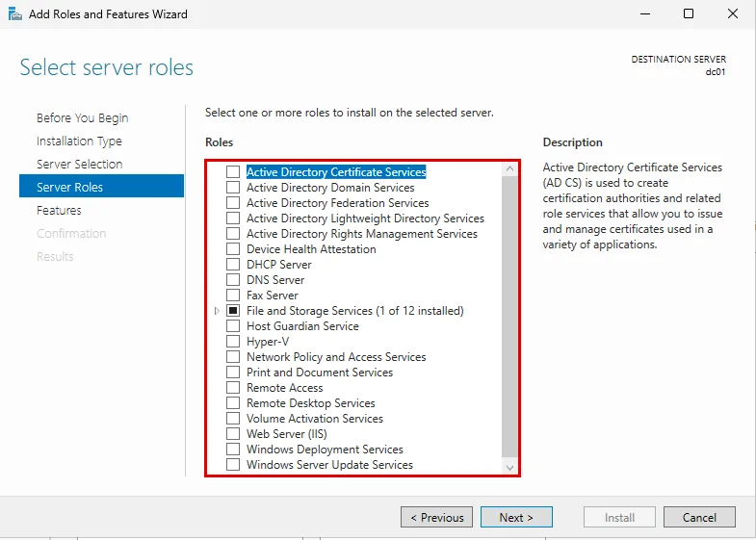Enable Windows Server Update Services checkbox
This screenshot has height=540, width=756.
click(233, 465)
